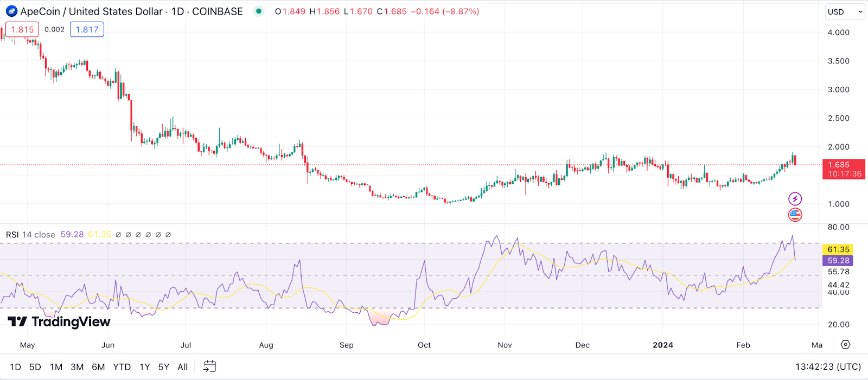The image size is (868, 380).
Task: Click the 4.000 price axis label
Action: coord(838,33)
